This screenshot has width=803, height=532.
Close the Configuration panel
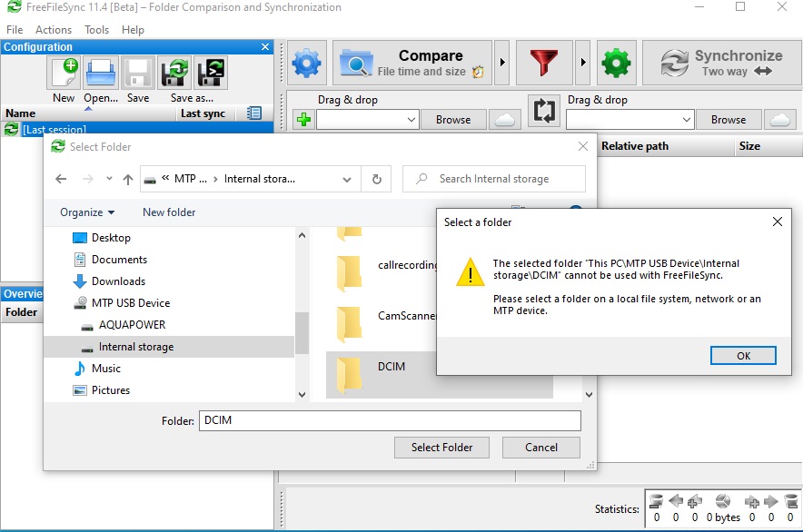point(264,46)
